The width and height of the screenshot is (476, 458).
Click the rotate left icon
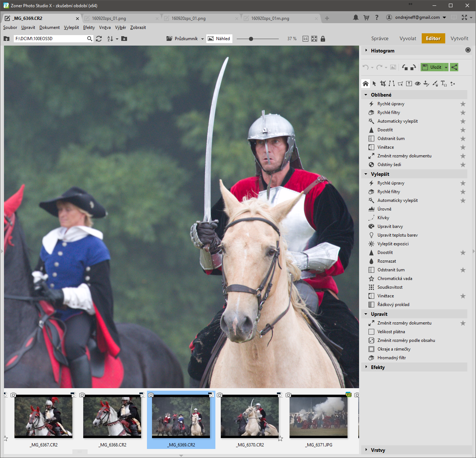pyautogui.click(x=405, y=67)
